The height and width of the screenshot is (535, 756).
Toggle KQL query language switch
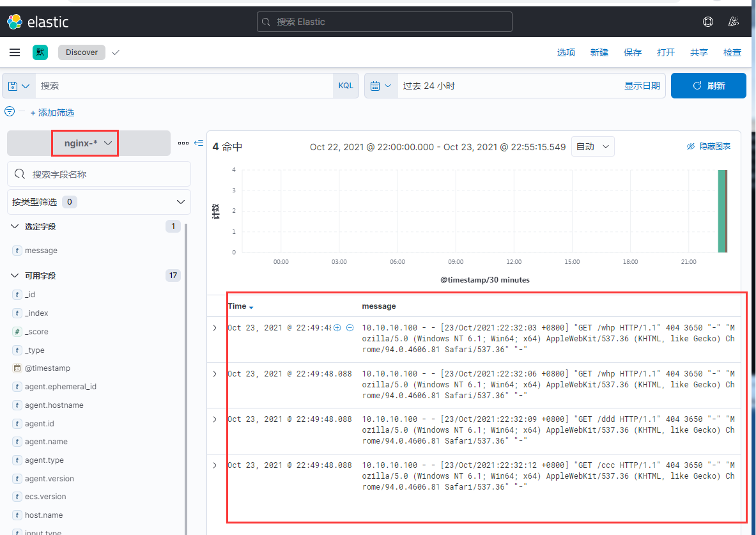click(x=346, y=86)
